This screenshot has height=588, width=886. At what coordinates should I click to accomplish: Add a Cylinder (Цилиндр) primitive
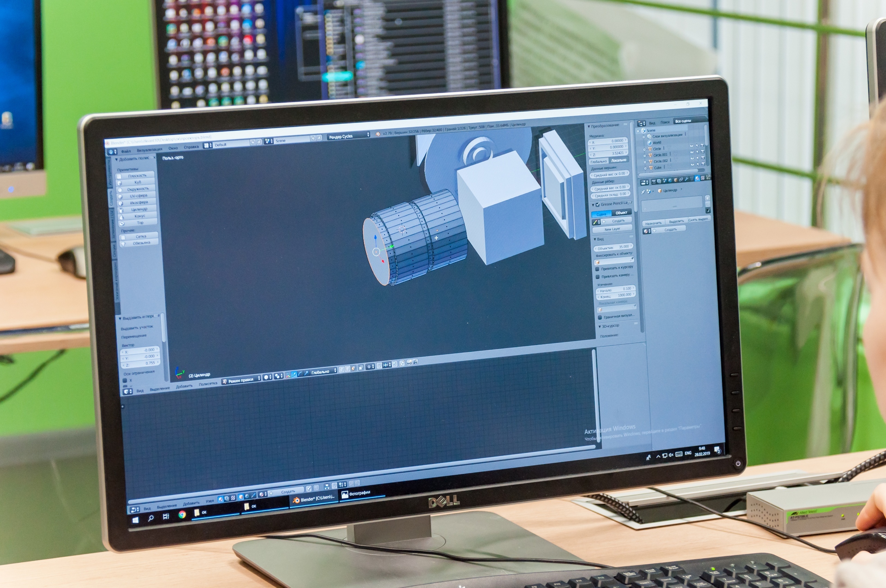point(137,209)
